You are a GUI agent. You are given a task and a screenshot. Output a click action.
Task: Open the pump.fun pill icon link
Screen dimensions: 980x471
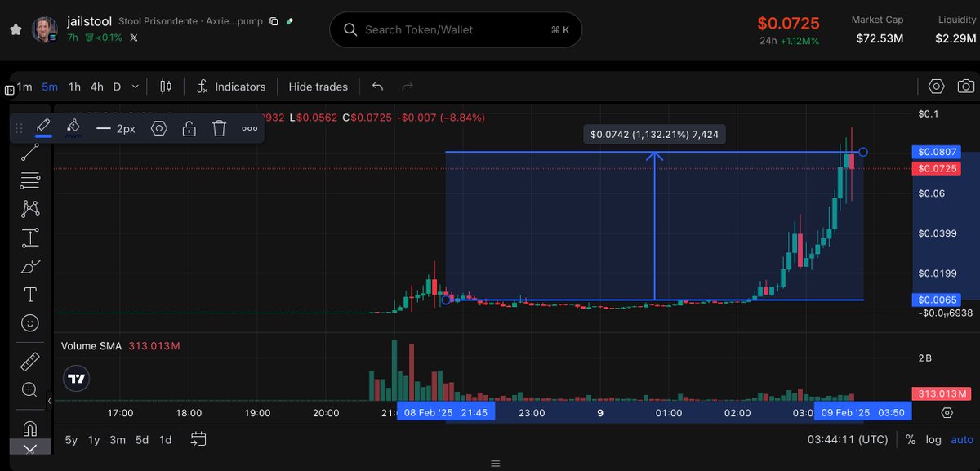coord(290,21)
